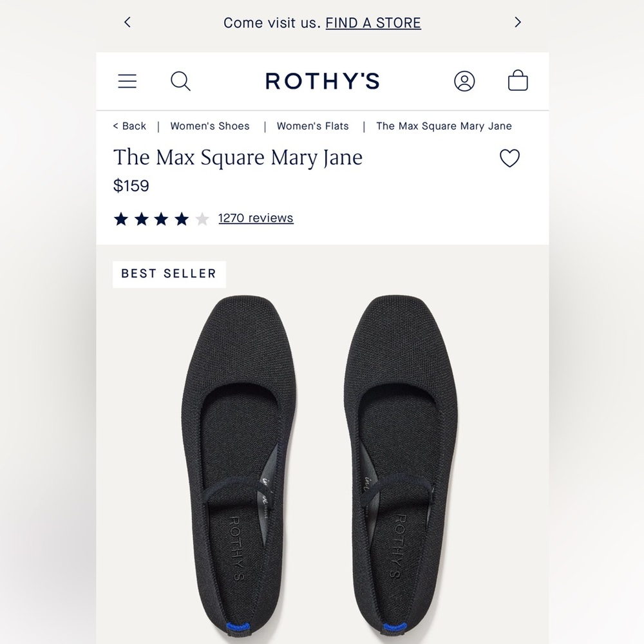This screenshot has width=644, height=644.
Task: Add the Mary Jane to favorites via heart icon
Action: click(x=509, y=158)
